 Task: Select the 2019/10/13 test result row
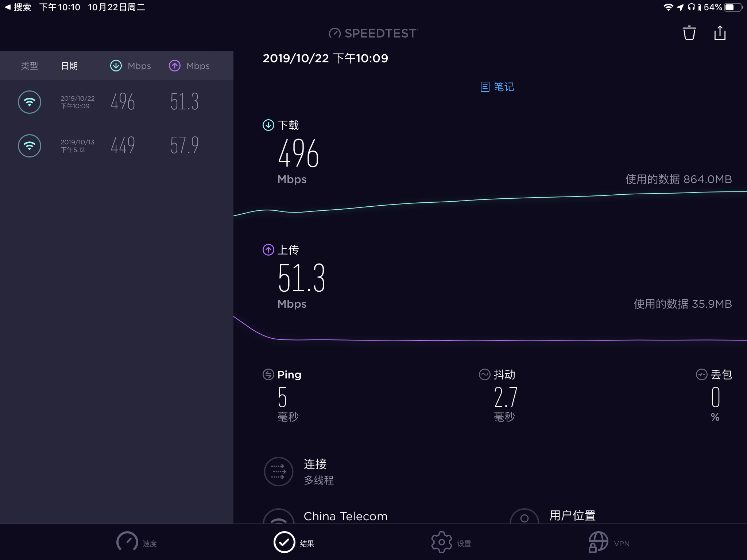click(x=117, y=146)
